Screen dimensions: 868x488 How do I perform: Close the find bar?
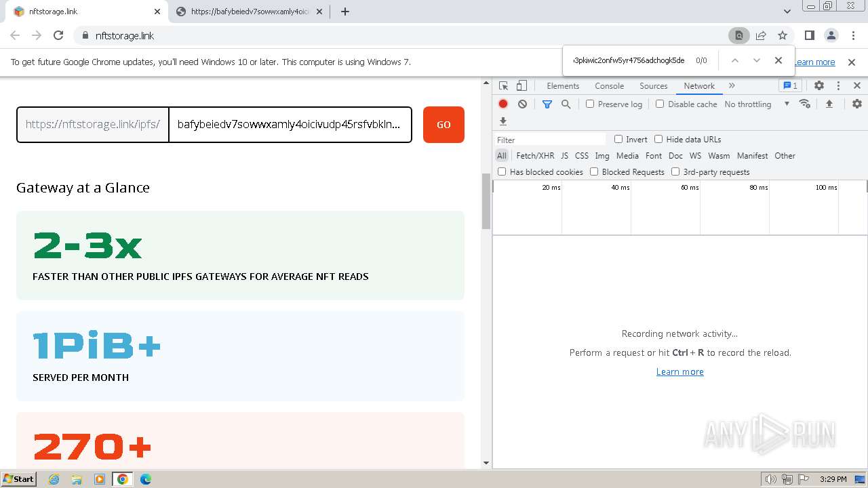point(778,60)
